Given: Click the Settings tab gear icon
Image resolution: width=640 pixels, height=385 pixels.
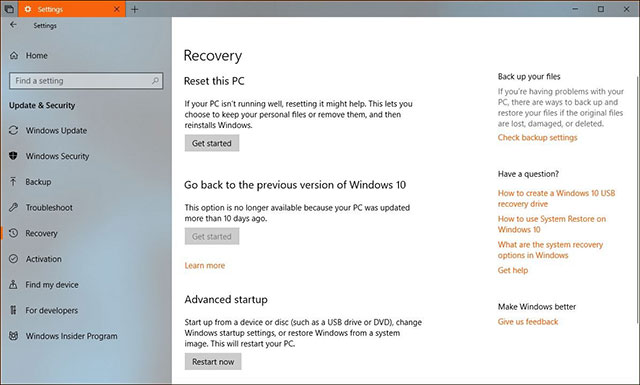Looking at the screenshot, I should click(28, 9).
